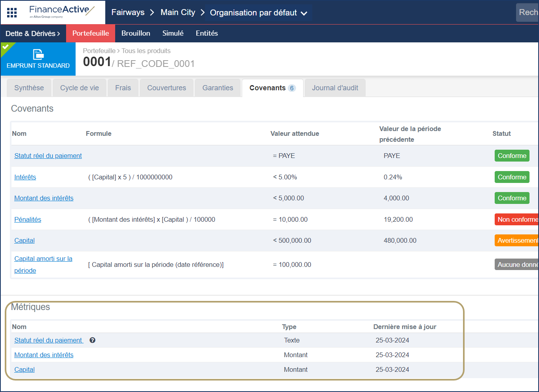Switch to the Synthèse tab
The width and height of the screenshot is (539, 392).
click(x=29, y=88)
